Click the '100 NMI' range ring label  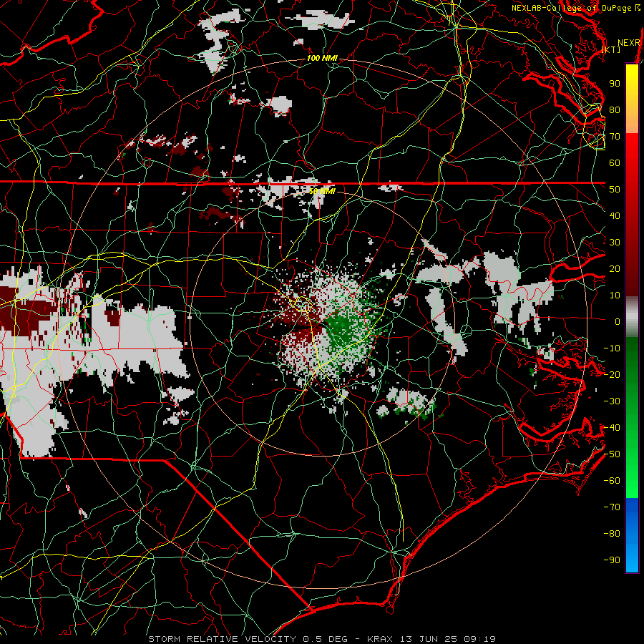(x=322, y=59)
